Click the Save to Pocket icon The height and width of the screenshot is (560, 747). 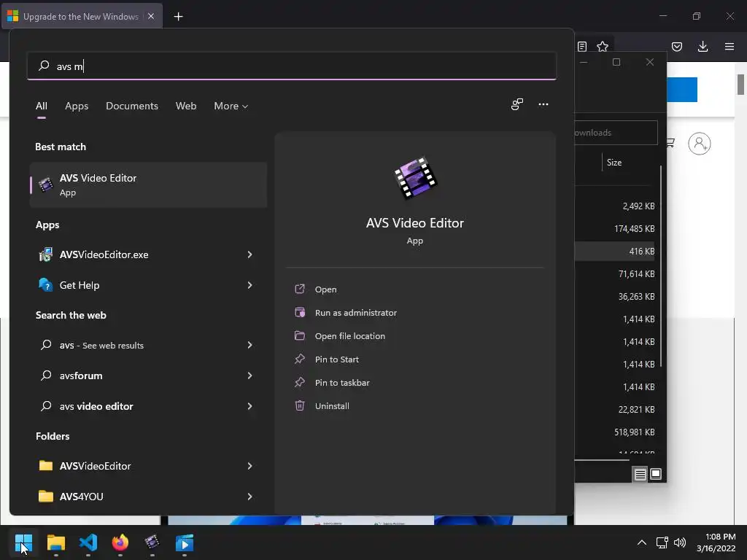tap(677, 46)
